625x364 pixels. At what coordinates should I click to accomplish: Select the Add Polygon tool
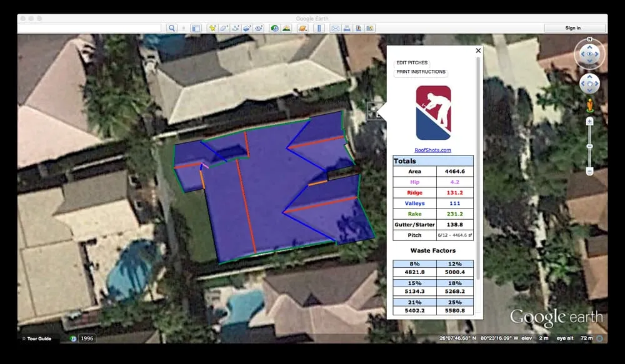(x=224, y=28)
